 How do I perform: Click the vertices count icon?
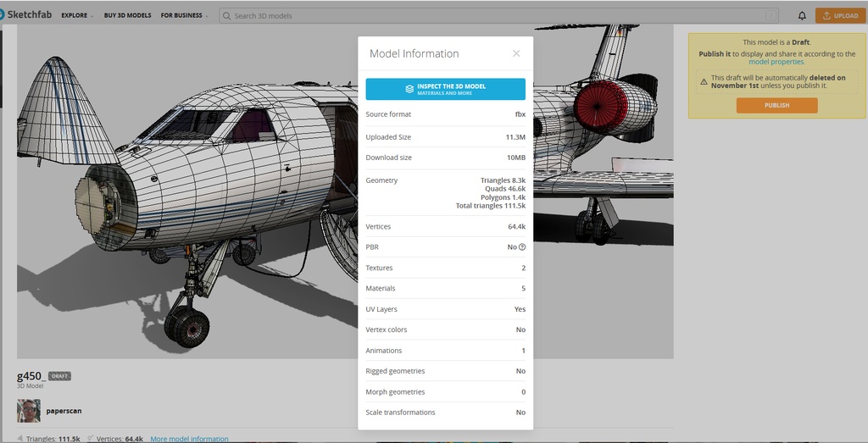click(90, 439)
